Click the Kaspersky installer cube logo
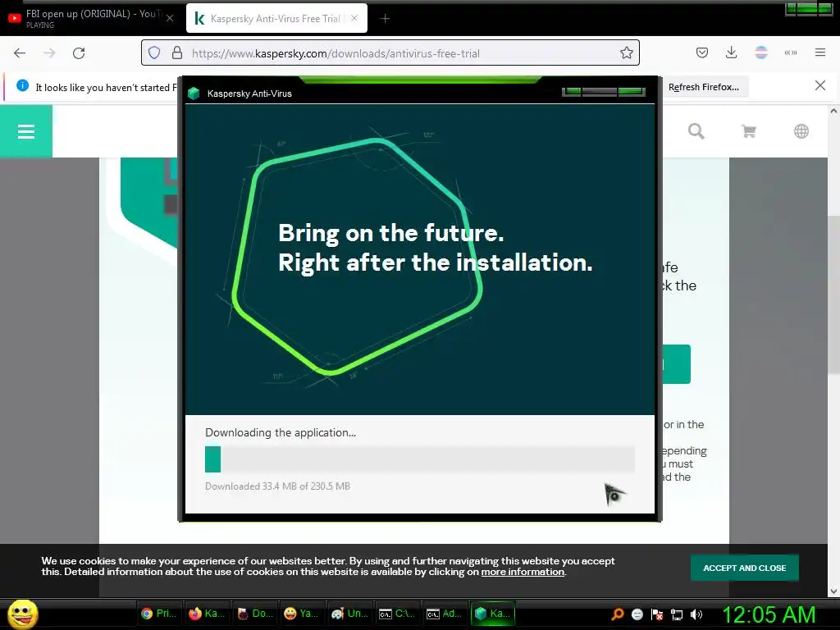Viewport: 840px width, 630px height. click(194, 94)
